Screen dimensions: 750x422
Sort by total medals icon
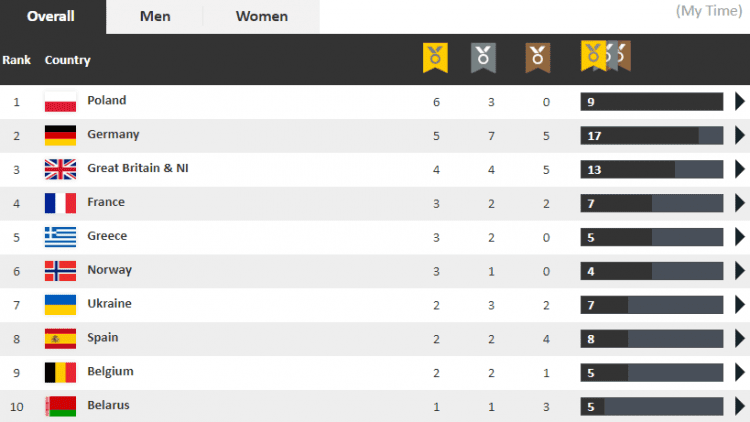coord(604,56)
